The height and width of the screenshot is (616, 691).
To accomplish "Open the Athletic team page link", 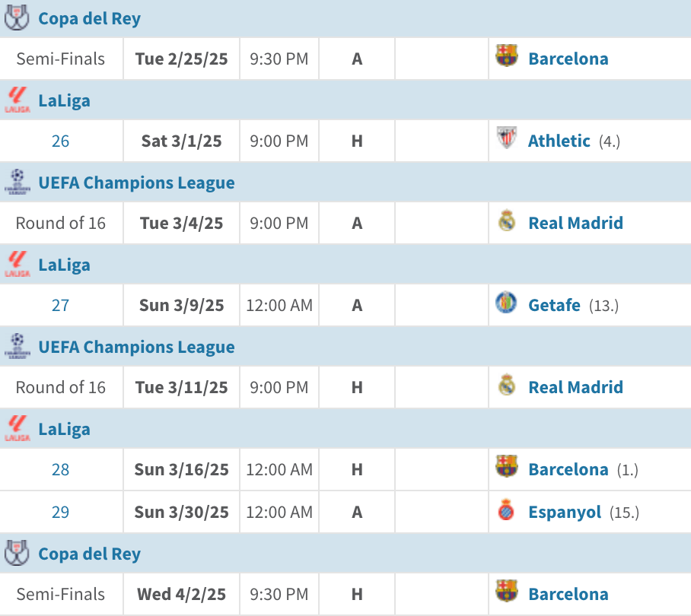I will 559,141.
